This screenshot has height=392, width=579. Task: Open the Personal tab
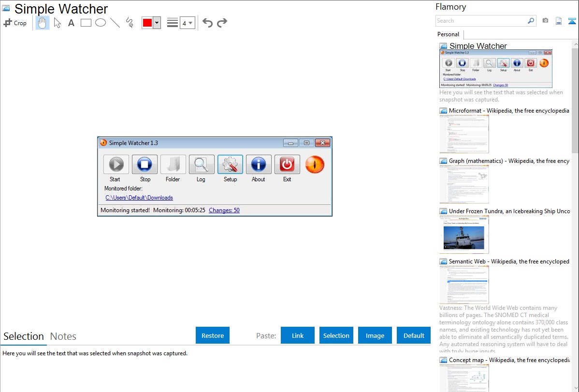(x=449, y=34)
